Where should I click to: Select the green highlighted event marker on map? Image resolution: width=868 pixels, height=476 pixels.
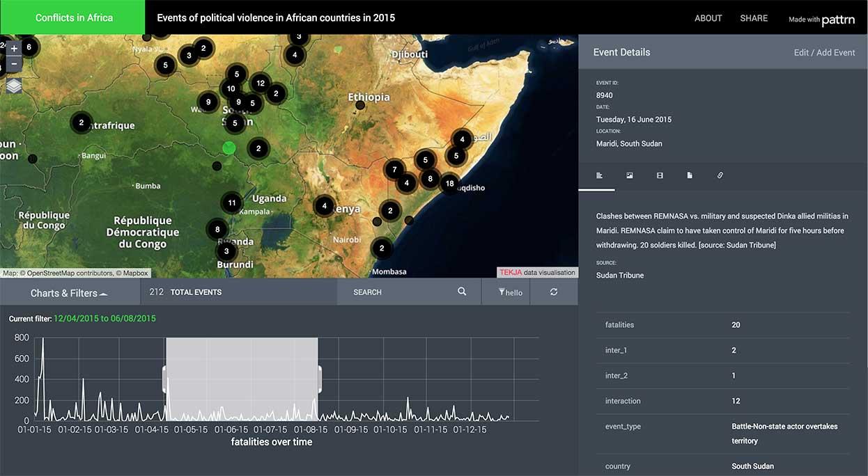click(229, 148)
